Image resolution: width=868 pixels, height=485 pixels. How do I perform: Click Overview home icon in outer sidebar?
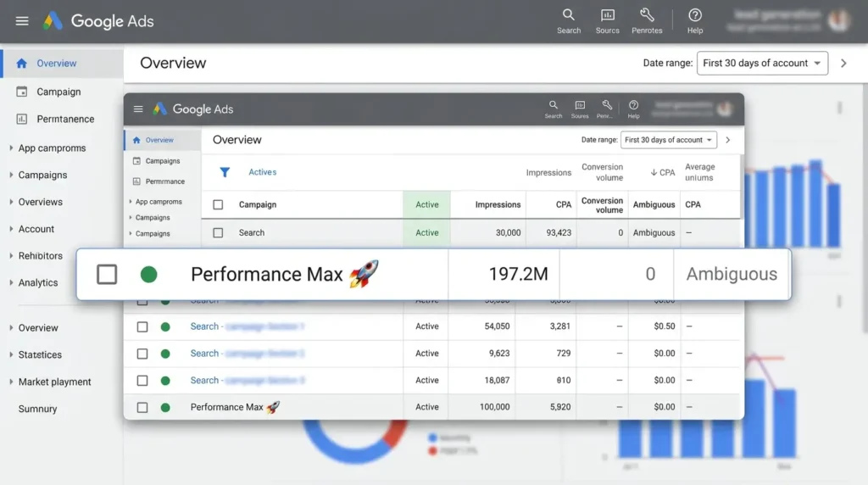(x=21, y=63)
